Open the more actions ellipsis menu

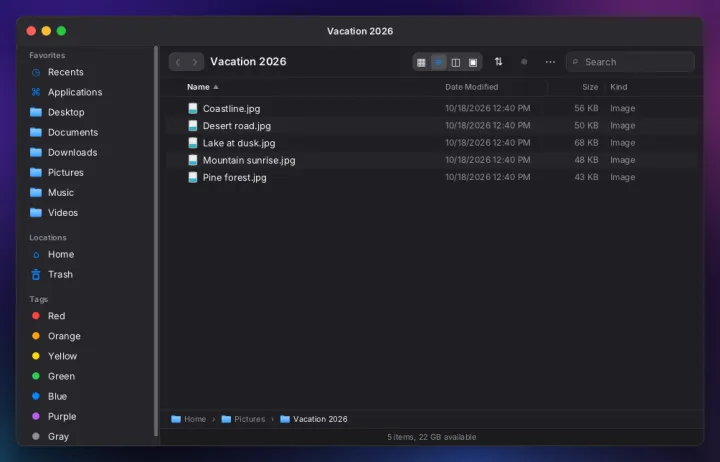coord(550,62)
